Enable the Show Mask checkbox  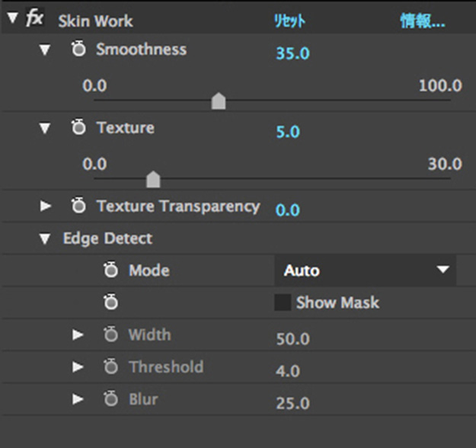point(283,303)
